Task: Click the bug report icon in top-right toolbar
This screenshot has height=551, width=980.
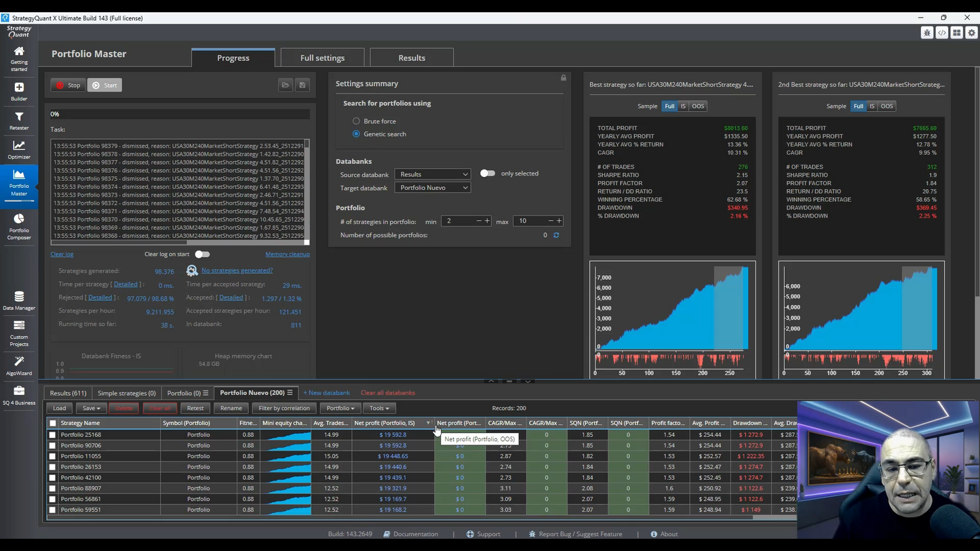Action: click(927, 33)
